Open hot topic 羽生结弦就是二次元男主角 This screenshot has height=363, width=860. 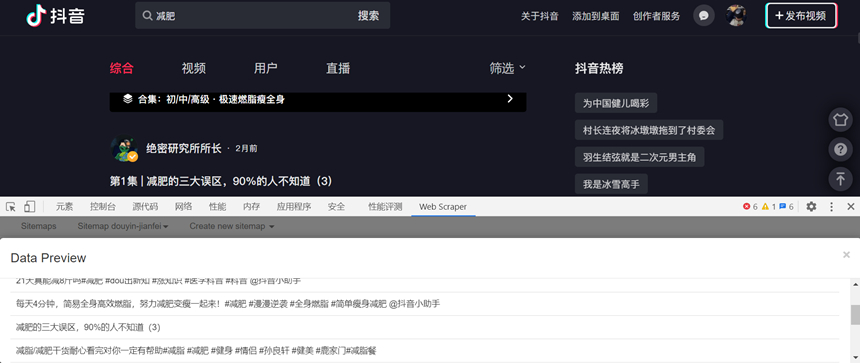[640, 157]
